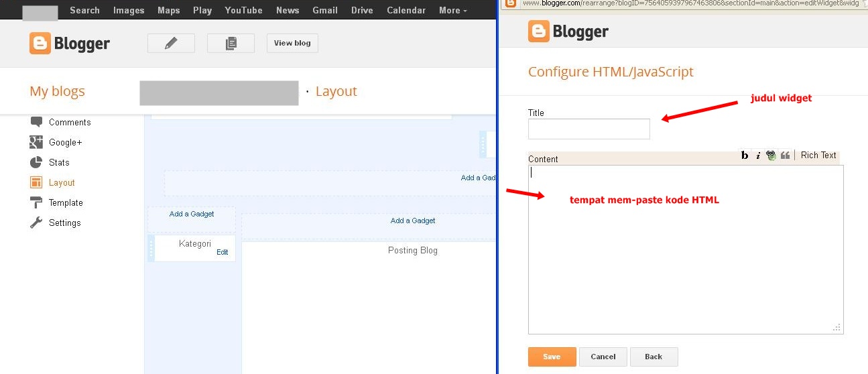
Task: Click the insert link toolbar icon
Action: pyautogui.click(x=771, y=155)
